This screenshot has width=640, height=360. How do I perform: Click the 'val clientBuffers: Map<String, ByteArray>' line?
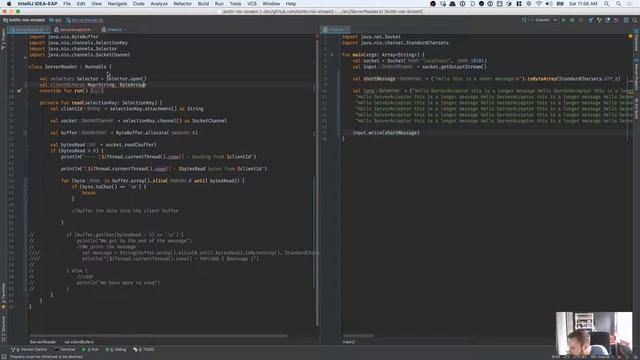click(93, 85)
